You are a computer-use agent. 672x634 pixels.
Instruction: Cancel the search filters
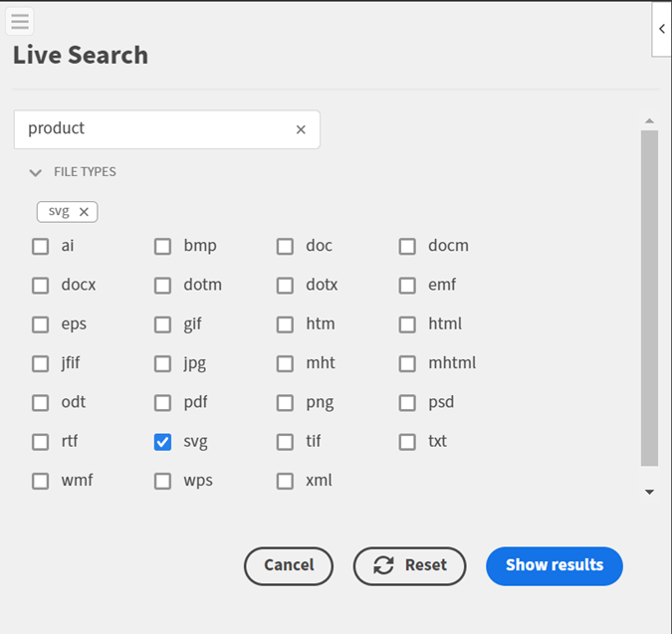click(x=289, y=565)
